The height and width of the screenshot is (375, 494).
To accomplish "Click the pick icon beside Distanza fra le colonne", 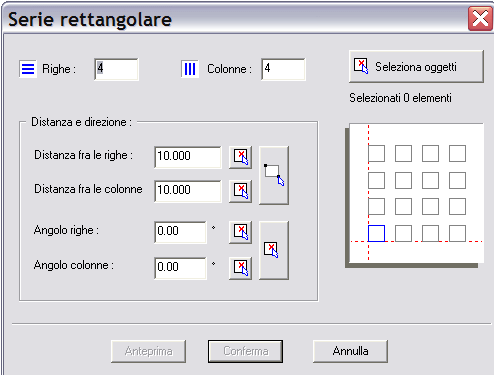I will pos(240,191).
